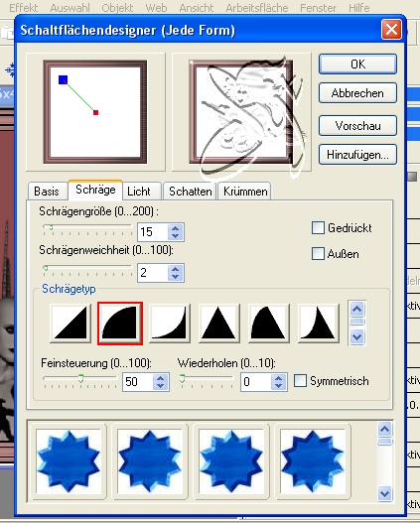
Task: Switch to the Basis tab
Action: [x=47, y=192]
